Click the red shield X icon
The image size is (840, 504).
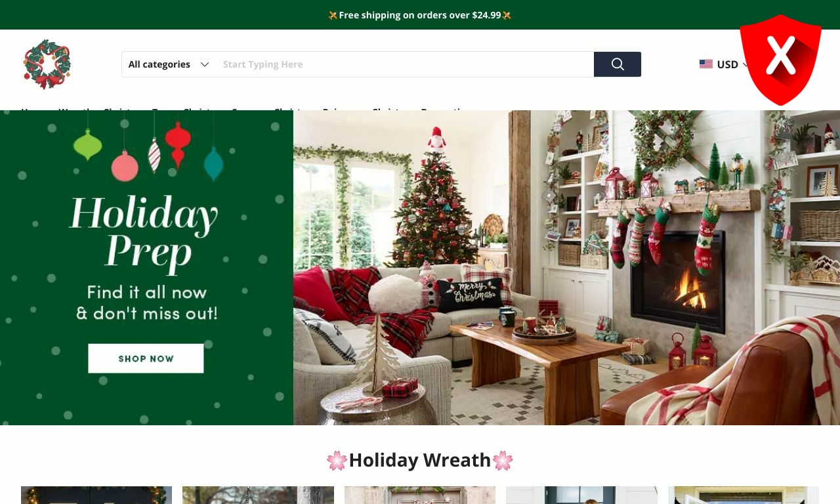[780, 60]
